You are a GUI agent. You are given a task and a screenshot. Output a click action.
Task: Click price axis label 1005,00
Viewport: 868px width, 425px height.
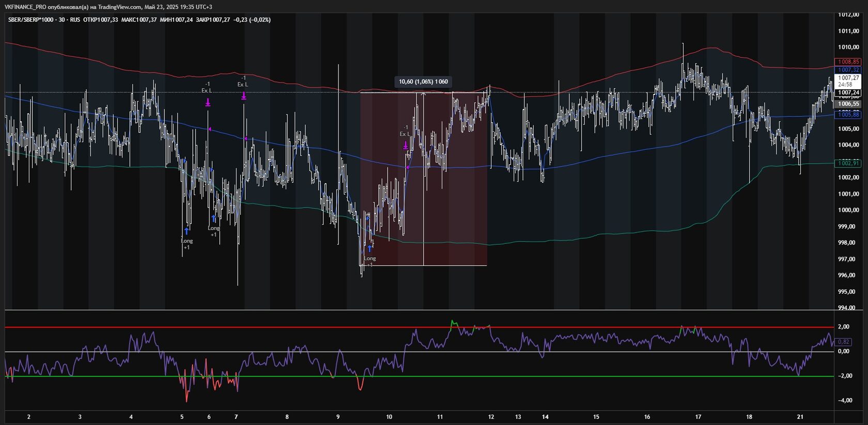[848, 129]
